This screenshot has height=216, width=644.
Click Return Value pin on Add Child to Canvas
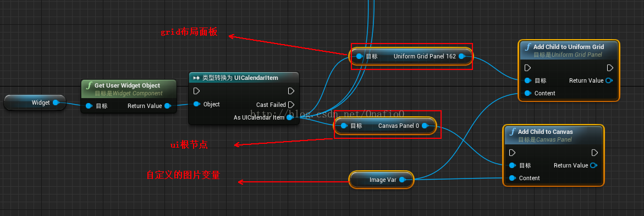tap(593, 165)
